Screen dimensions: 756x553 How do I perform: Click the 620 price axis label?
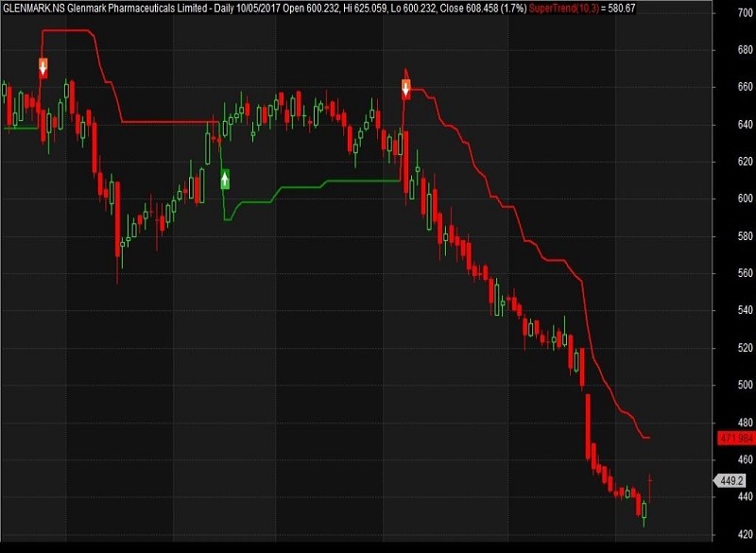[746, 162]
